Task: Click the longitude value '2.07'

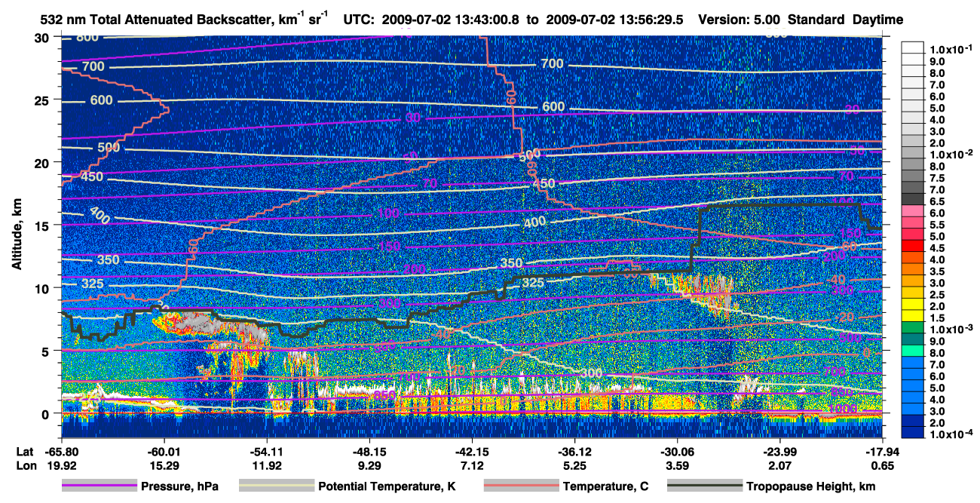Action: pyautogui.click(x=779, y=466)
